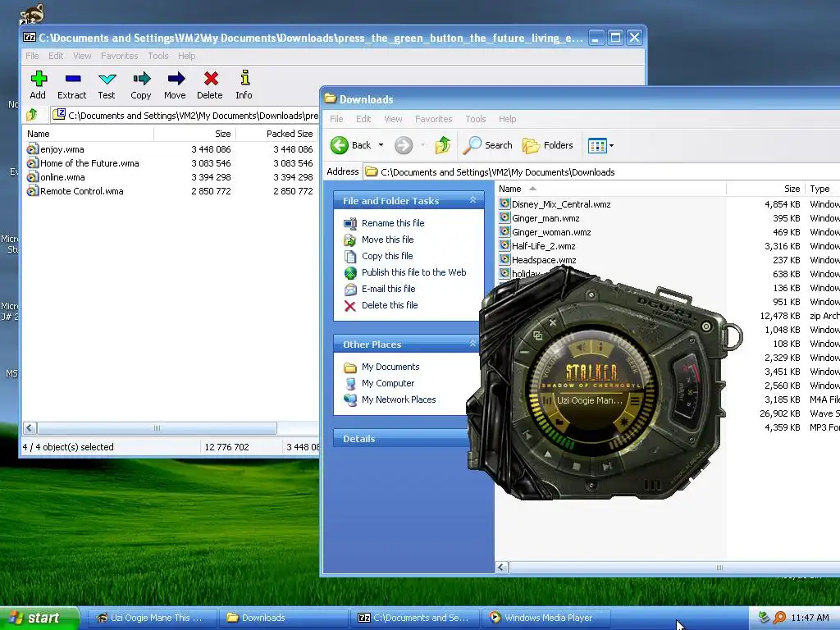Click the Extract button in 7-Zip toolbar
Viewport: 840px width, 630px height.
(72, 85)
